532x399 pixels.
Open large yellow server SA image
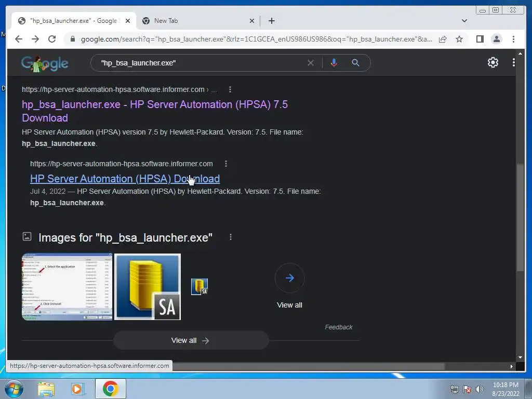(x=148, y=287)
